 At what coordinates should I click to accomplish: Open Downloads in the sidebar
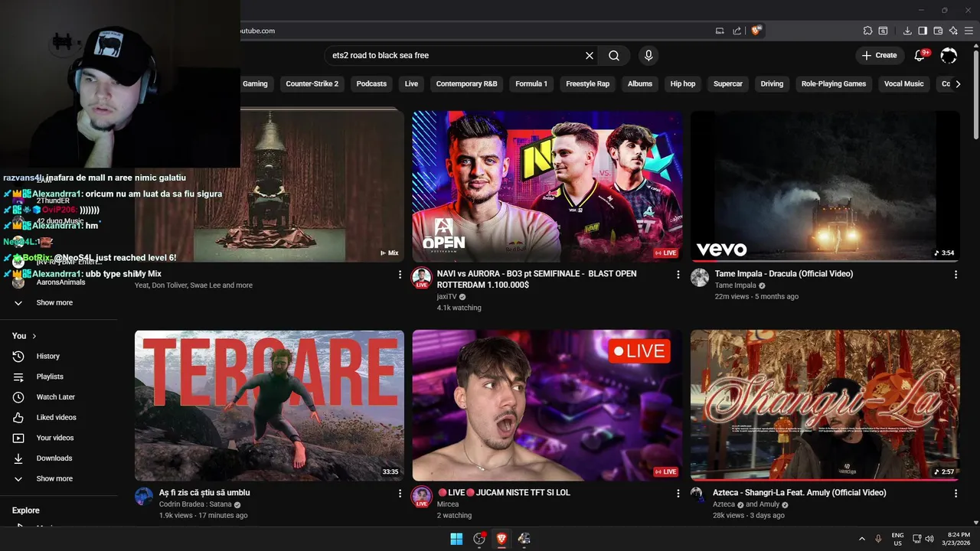[60, 458]
